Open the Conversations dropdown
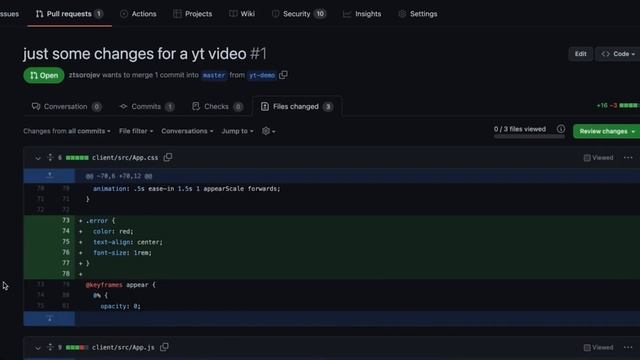 tap(187, 131)
